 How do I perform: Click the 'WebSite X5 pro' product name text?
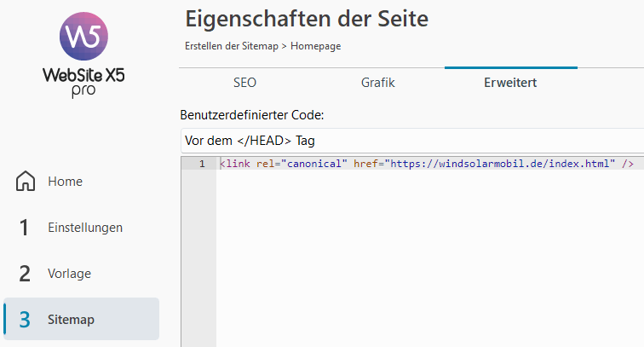[83, 82]
